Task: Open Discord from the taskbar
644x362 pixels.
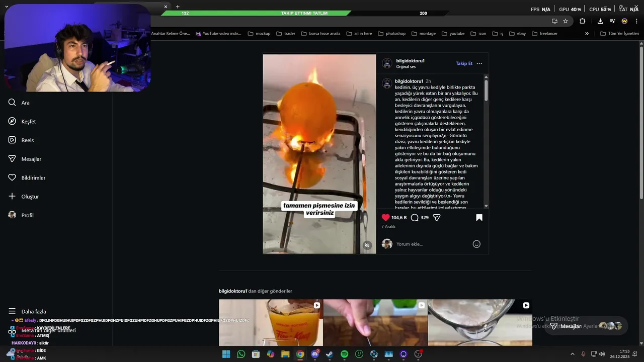Action: coord(315,354)
